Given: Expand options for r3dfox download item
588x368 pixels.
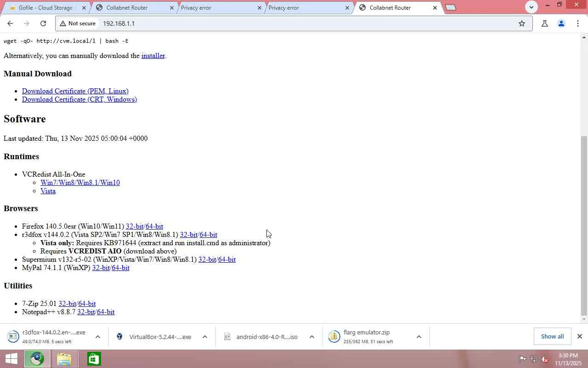Looking at the screenshot, I should [97, 337].
